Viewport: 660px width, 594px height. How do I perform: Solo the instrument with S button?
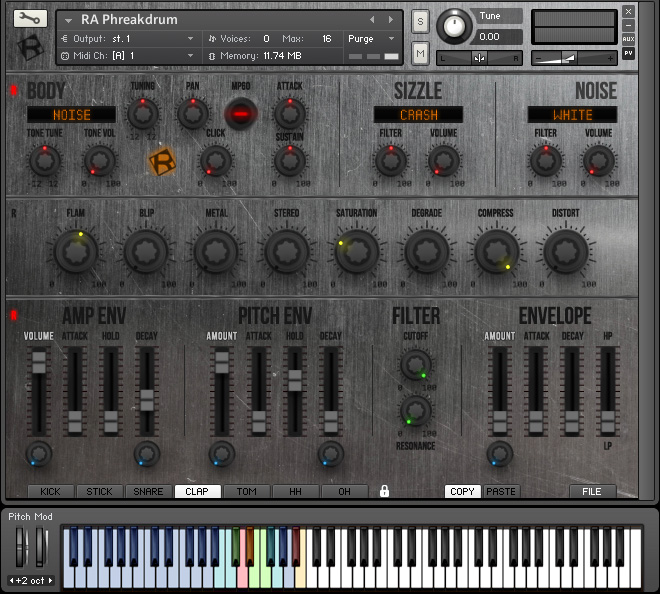click(420, 21)
